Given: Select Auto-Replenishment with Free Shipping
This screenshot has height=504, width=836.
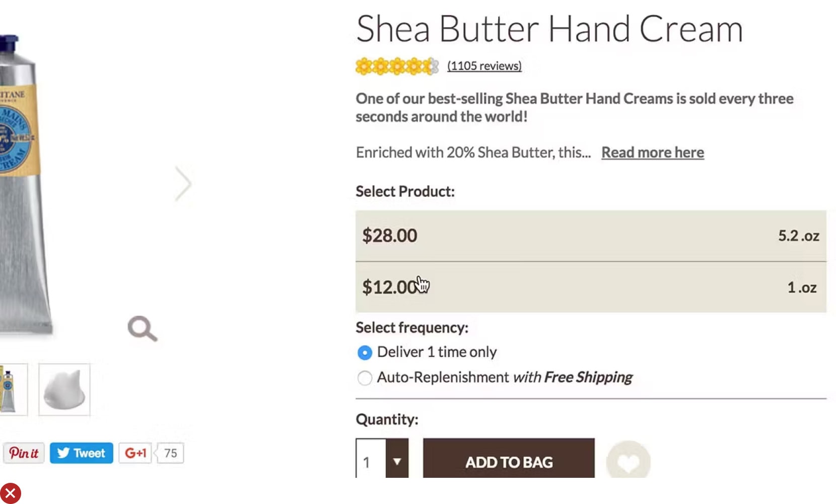Looking at the screenshot, I should point(365,378).
